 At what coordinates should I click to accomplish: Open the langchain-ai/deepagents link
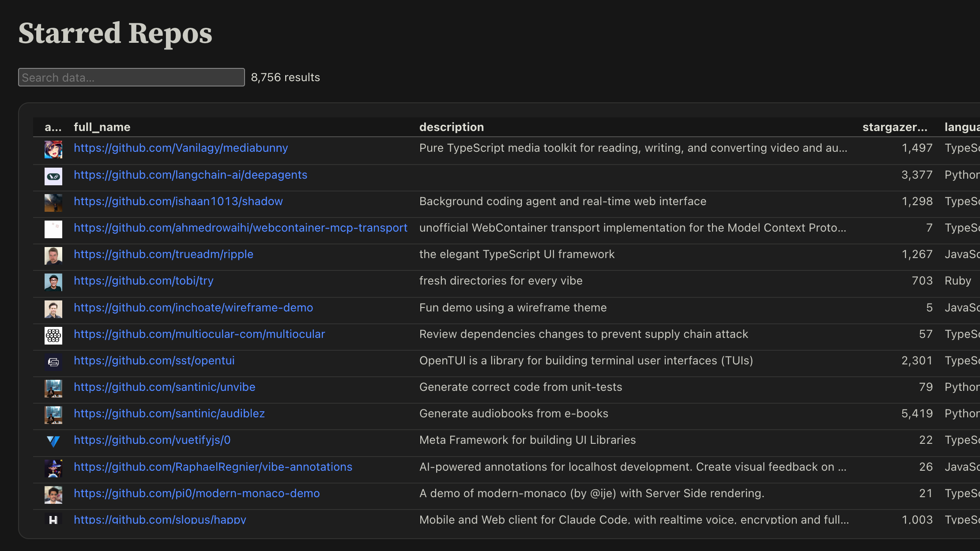(x=190, y=175)
